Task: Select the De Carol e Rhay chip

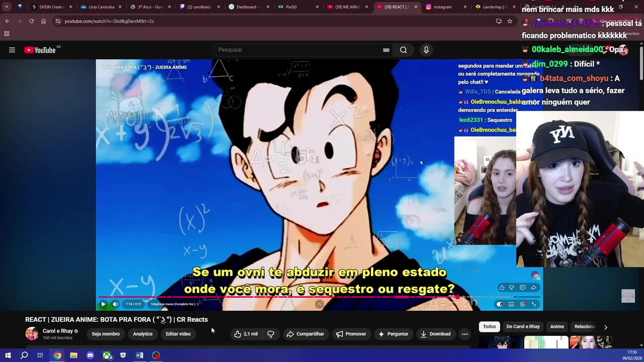Action: pyautogui.click(x=523, y=327)
